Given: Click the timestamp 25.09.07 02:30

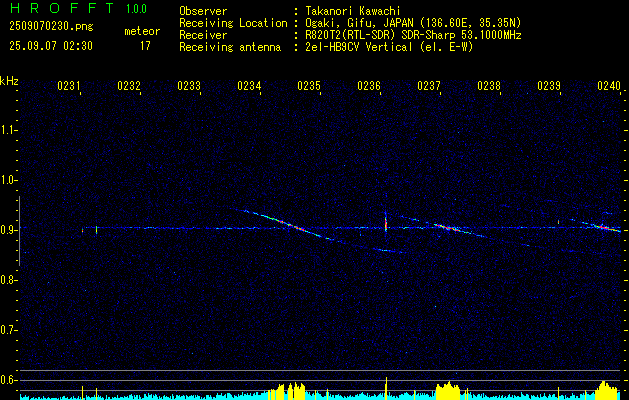Looking at the screenshot, I should coord(51,46).
